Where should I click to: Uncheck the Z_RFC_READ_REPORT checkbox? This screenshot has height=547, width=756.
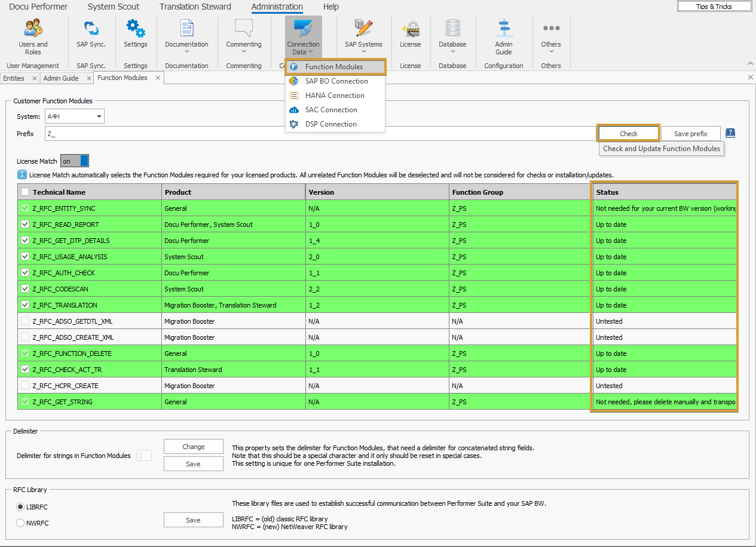(25, 225)
